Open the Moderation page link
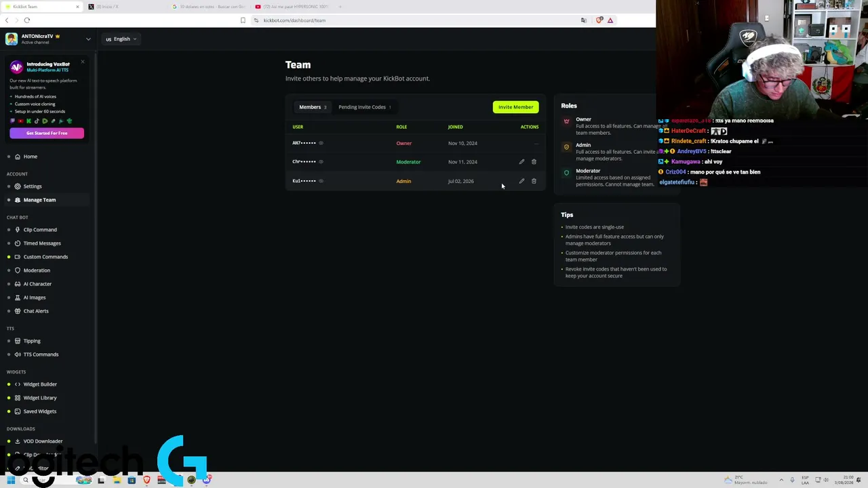868x488 pixels. (37, 270)
